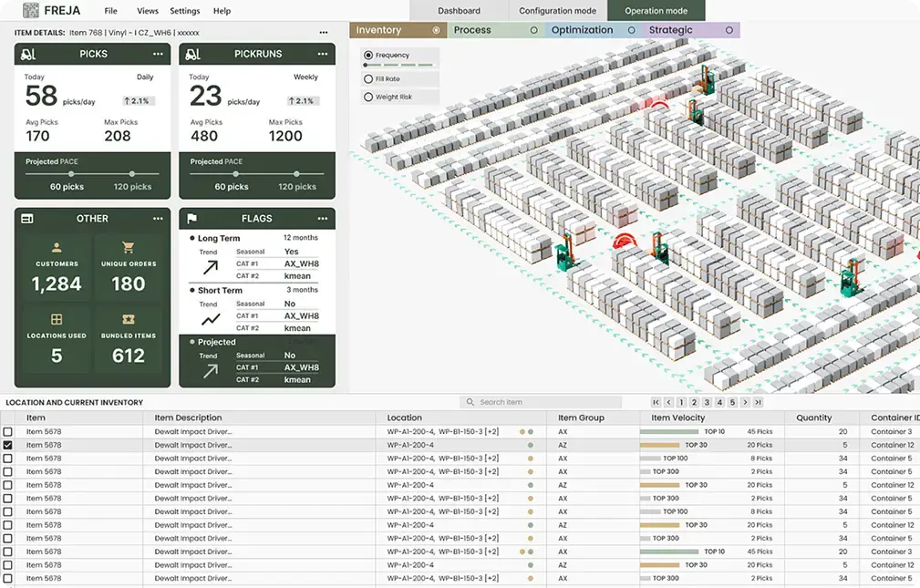
Task: Open the PICKS card three-dot menu
Action: click(x=158, y=55)
